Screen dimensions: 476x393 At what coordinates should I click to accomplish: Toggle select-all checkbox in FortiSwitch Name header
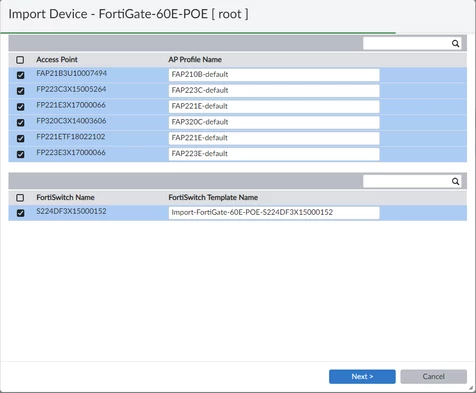coord(20,198)
